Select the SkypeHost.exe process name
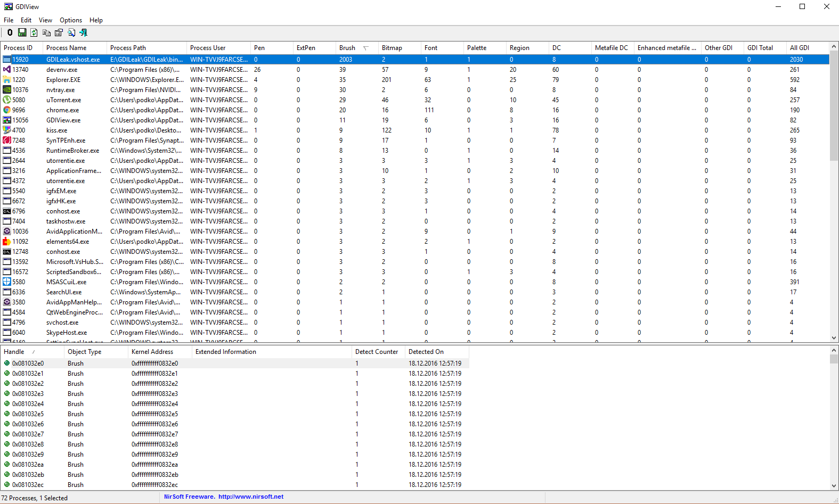The image size is (839, 504). tap(67, 333)
